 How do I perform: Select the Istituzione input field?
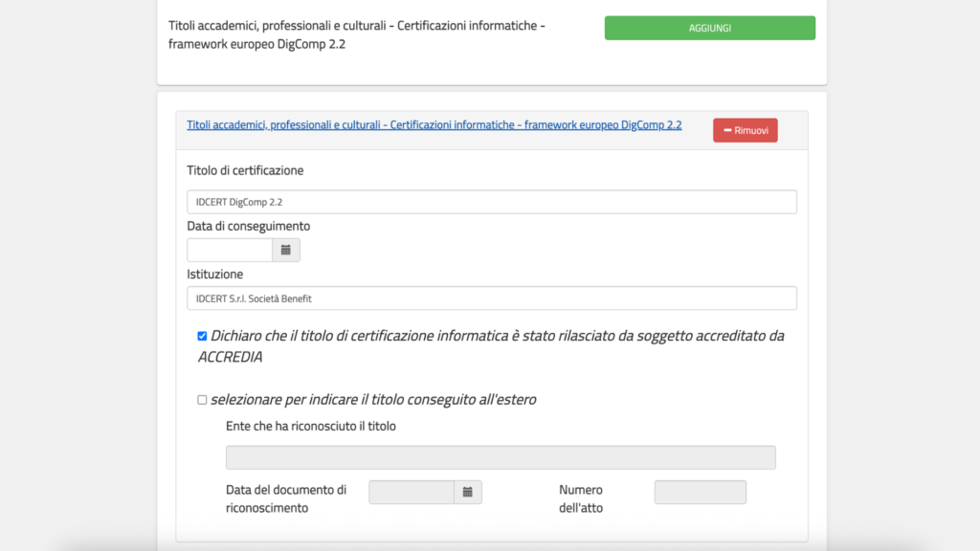tap(491, 298)
